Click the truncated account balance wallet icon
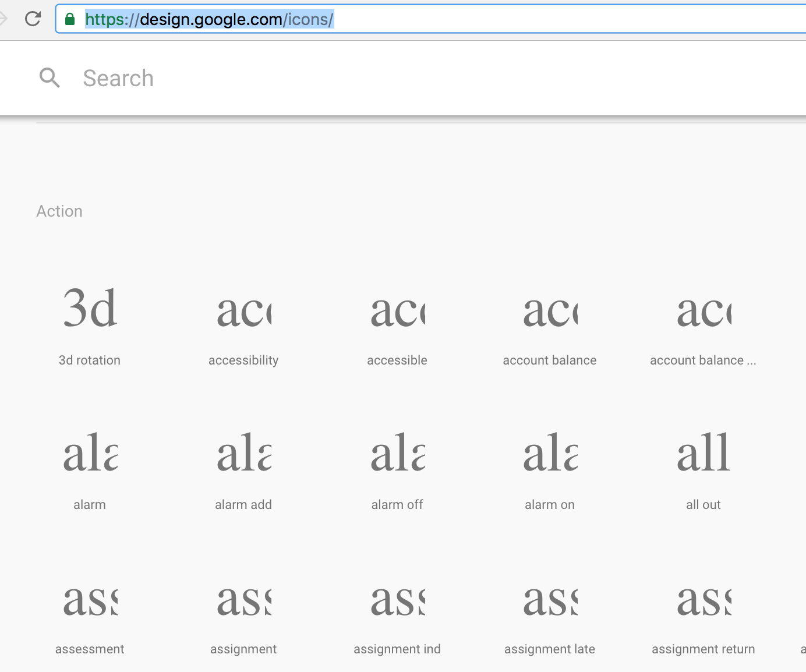 pyautogui.click(x=703, y=310)
